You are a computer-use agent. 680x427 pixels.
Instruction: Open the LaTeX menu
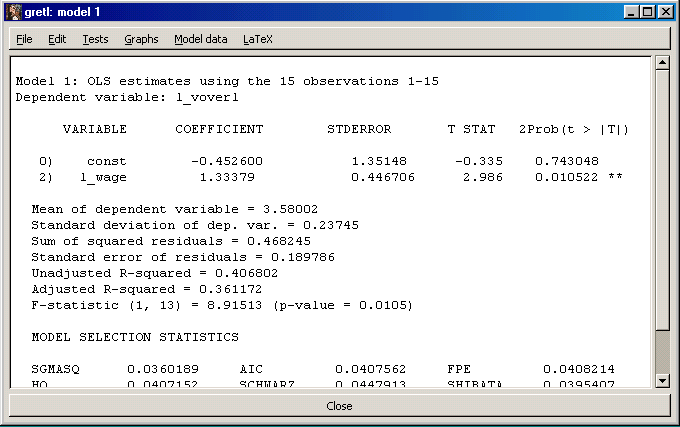[x=257, y=40]
